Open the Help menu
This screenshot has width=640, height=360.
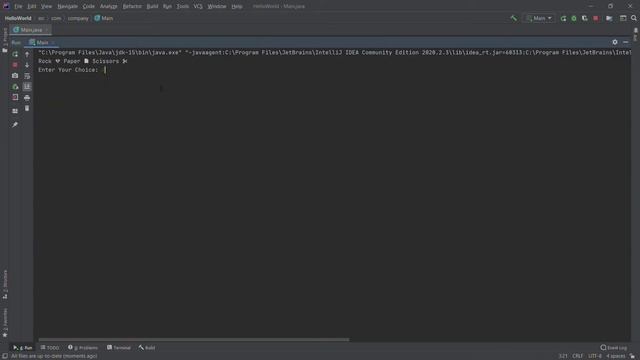pos(237,7)
